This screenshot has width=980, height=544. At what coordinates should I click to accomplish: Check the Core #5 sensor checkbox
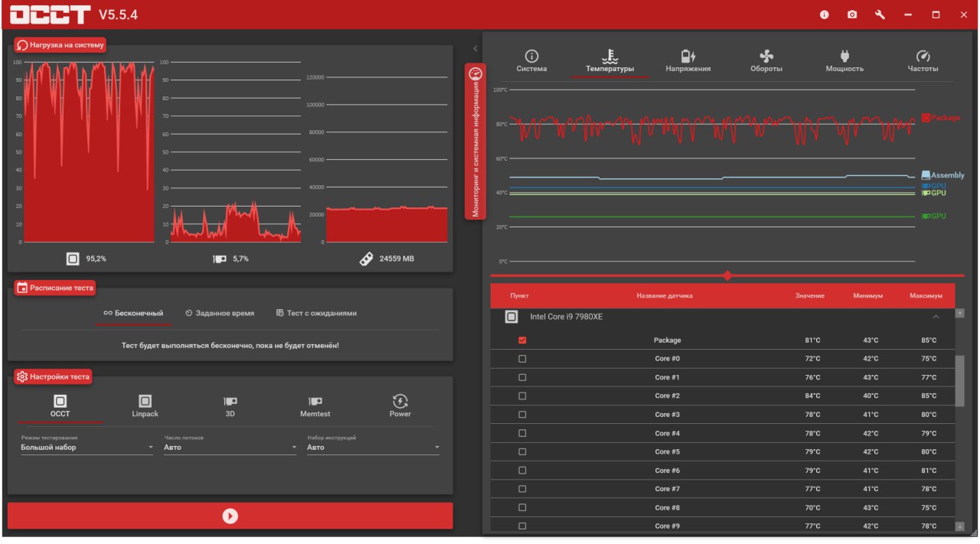point(522,451)
